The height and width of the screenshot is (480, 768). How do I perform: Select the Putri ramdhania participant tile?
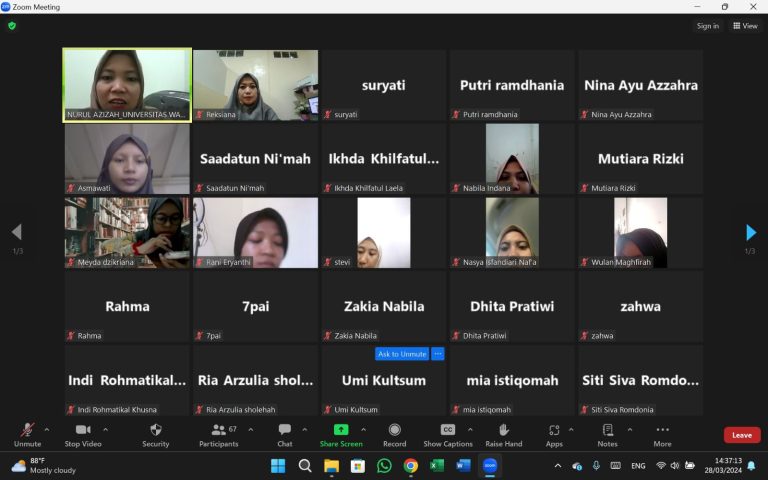coord(512,85)
